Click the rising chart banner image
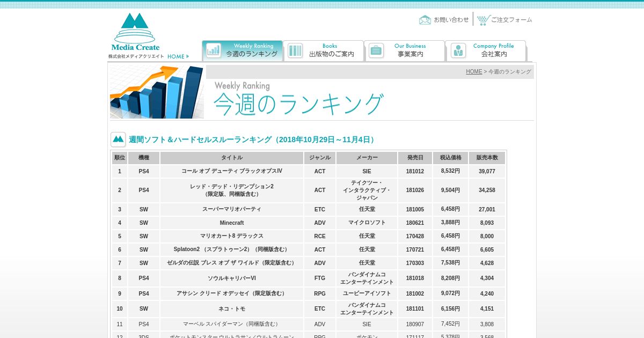644x338 pixels. click(157, 92)
